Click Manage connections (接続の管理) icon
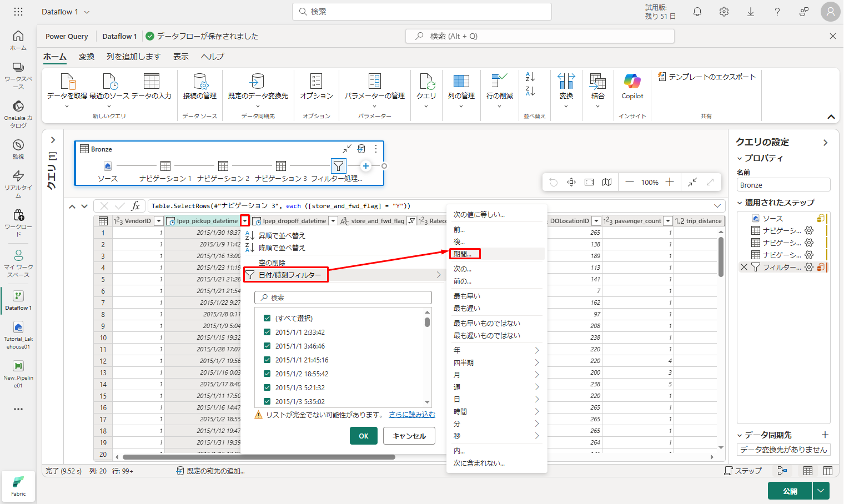The width and height of the screenshot is (844, 504). point(200,87)
